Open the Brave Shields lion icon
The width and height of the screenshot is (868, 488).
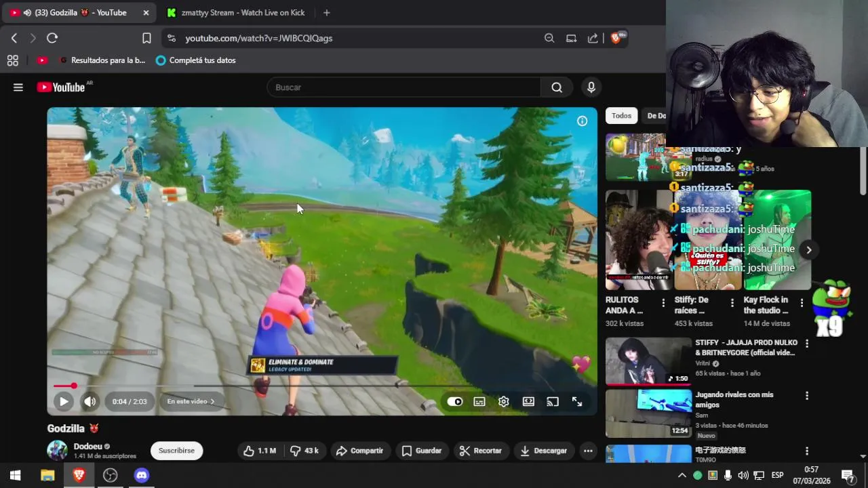[616, 38]
